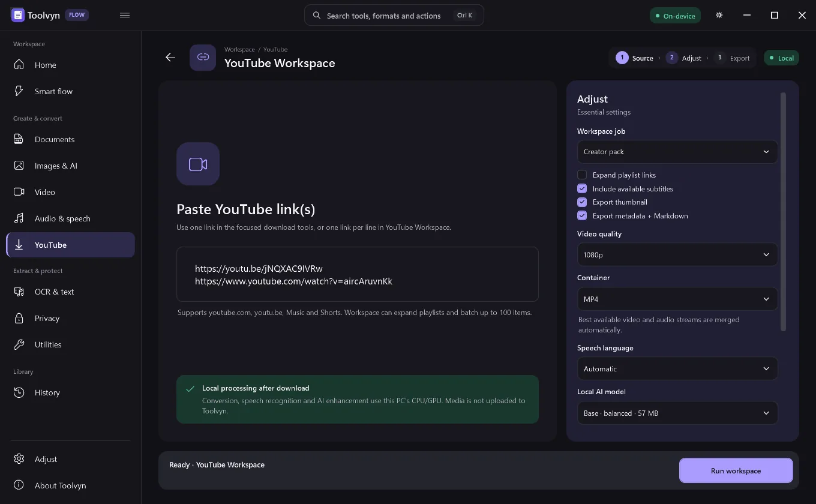
Task: Select Documents in the sidebar
Action: (70, 139)
